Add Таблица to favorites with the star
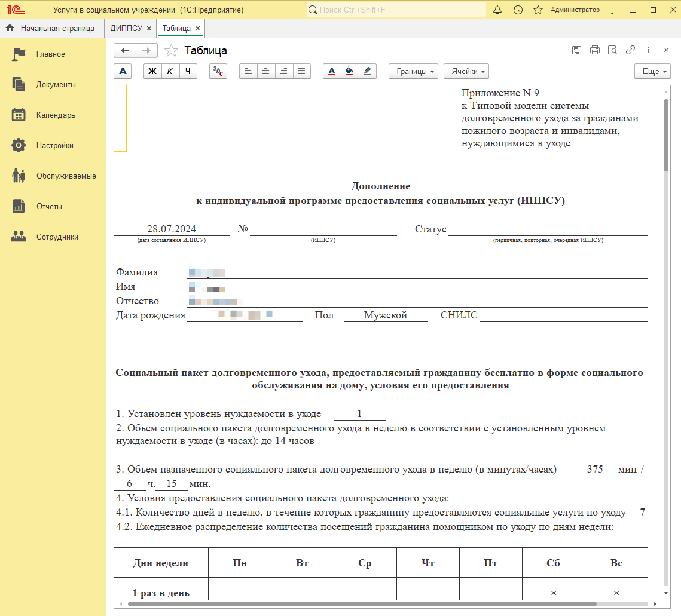The height and width of the screenshot is (616, 681). click(171, 50)
